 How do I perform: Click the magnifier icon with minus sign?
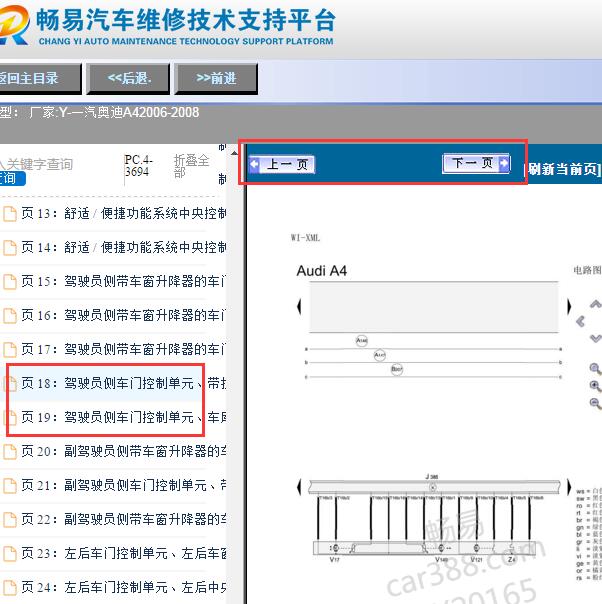click(x=595, y=403)
